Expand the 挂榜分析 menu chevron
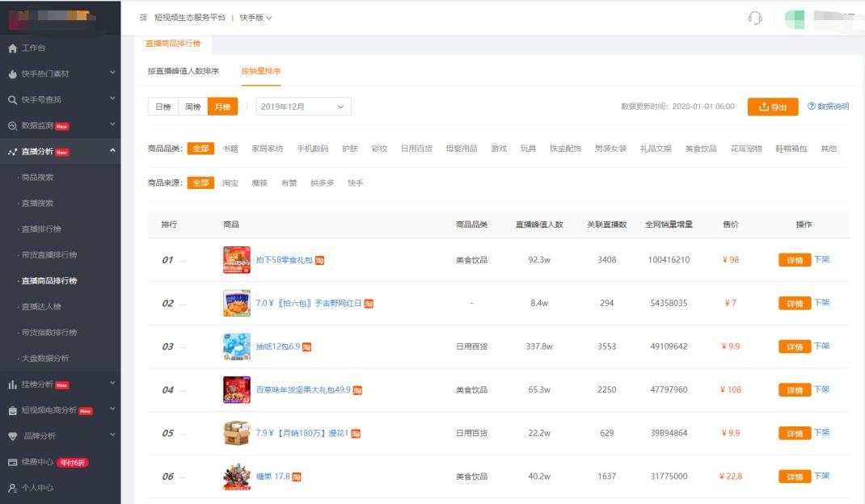This screenshot has width=865, height=504. (x=112, y=383)
